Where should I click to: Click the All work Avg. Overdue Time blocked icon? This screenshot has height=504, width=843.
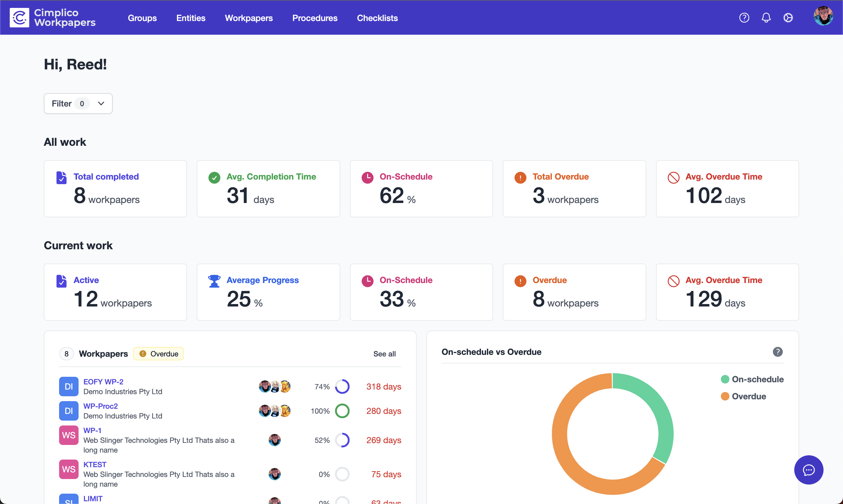click(673, 178)
